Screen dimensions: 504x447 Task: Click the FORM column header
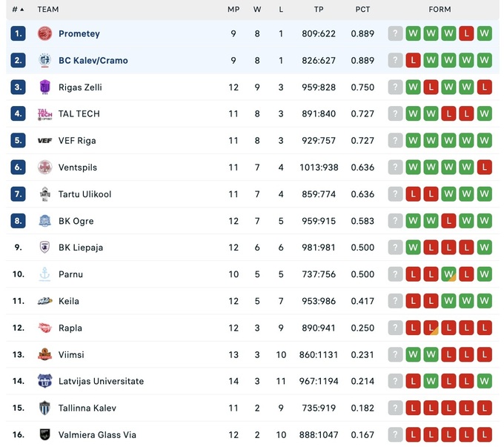440,10
